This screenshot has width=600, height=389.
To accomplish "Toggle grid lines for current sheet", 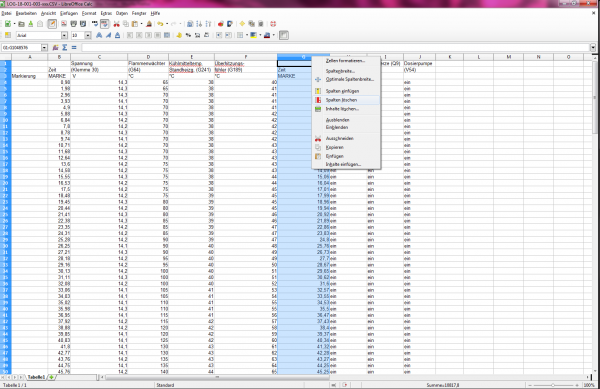I will click(284, 35).
